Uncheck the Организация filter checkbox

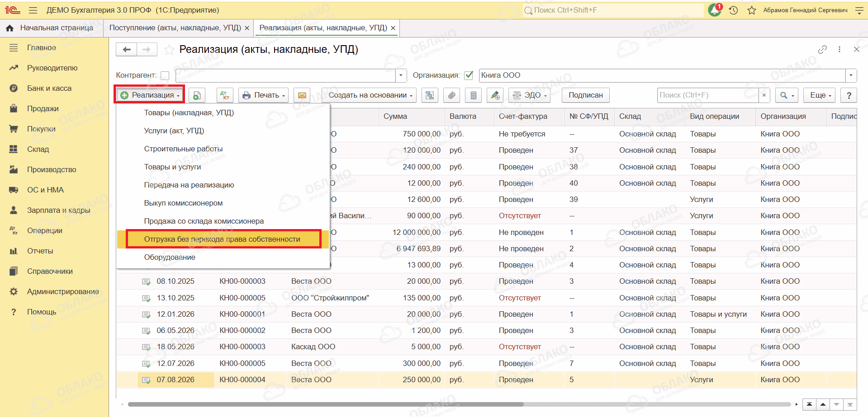click(x=469, y=75)
